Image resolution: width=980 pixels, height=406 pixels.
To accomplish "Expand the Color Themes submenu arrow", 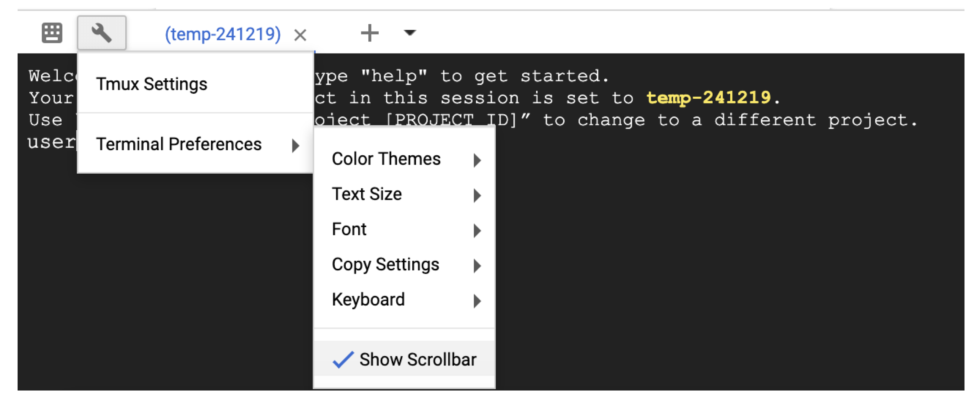I will 477,160.
